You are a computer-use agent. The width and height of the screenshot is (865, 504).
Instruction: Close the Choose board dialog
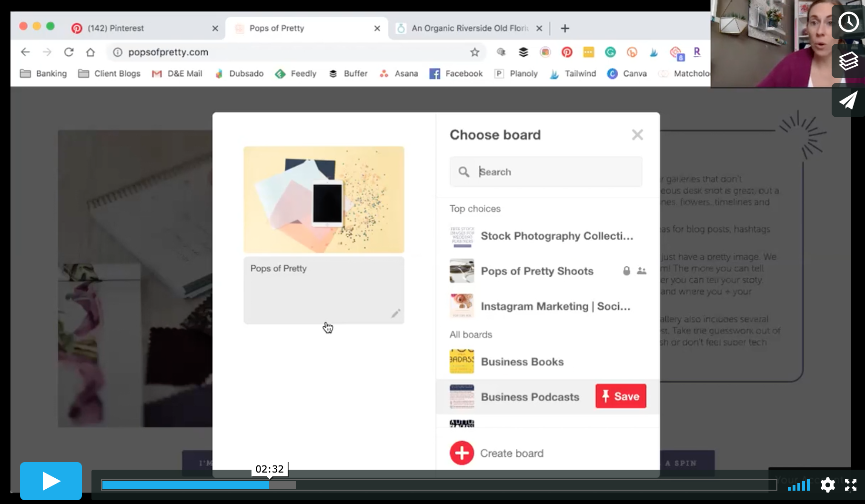tap(637, 135)
